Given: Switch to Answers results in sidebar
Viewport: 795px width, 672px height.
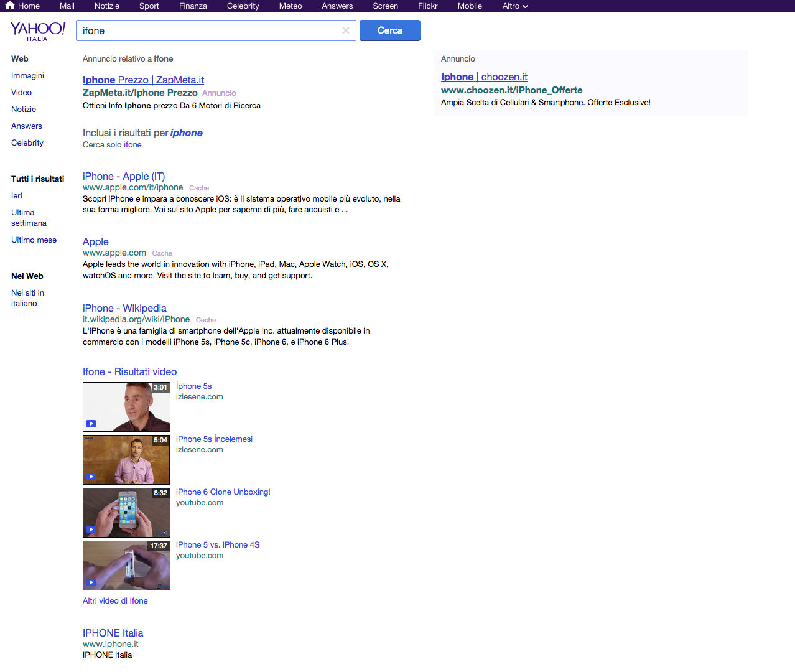Looking at the screenshot, I should pos(27,126).
